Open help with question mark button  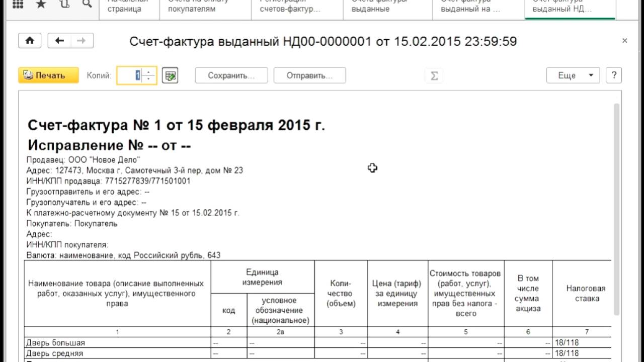pos(614,75)
